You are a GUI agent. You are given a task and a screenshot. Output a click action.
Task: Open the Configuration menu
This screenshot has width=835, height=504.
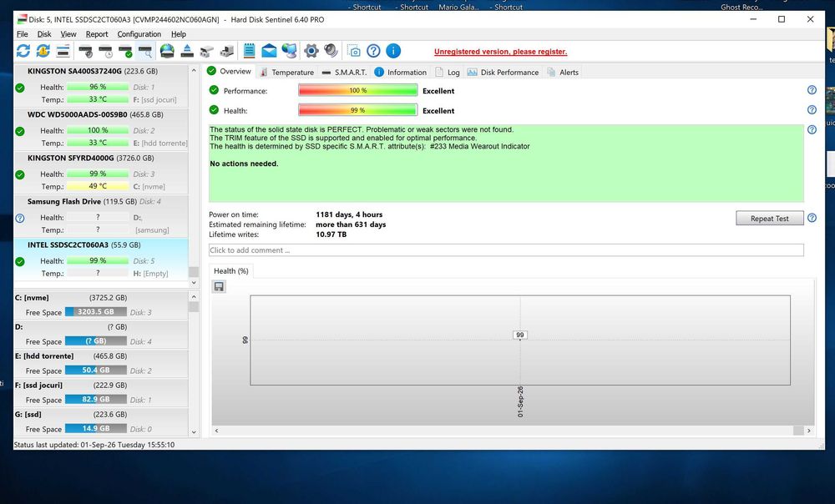point(139,34)
